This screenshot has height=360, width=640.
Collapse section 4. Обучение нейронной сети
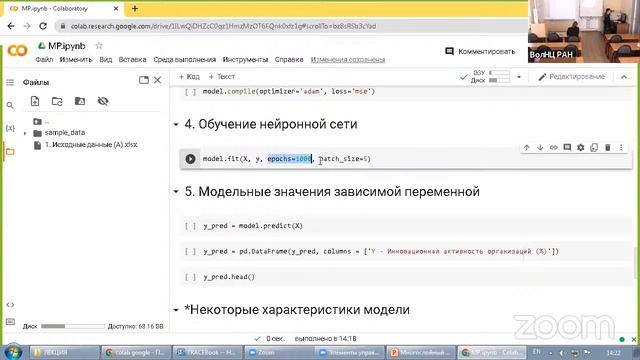[176, 124]
